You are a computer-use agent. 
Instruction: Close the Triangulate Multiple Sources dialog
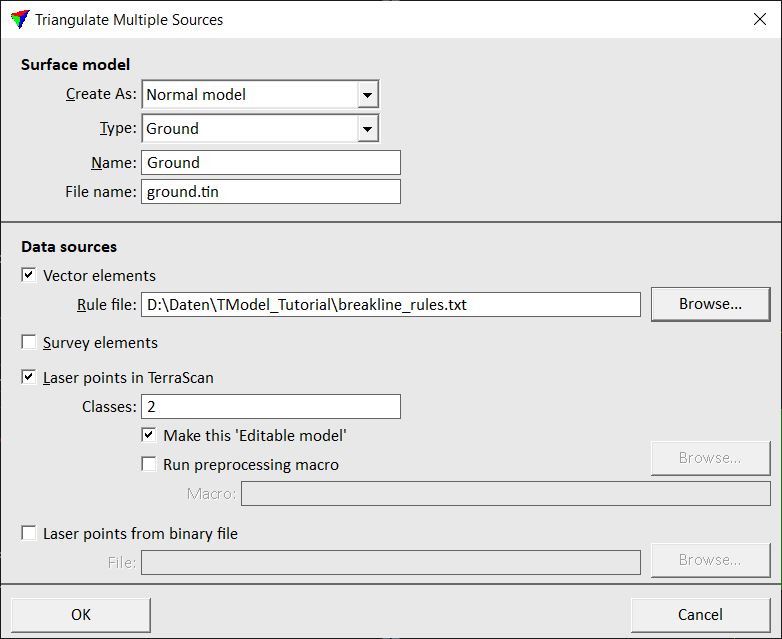(x=758, y=19)
